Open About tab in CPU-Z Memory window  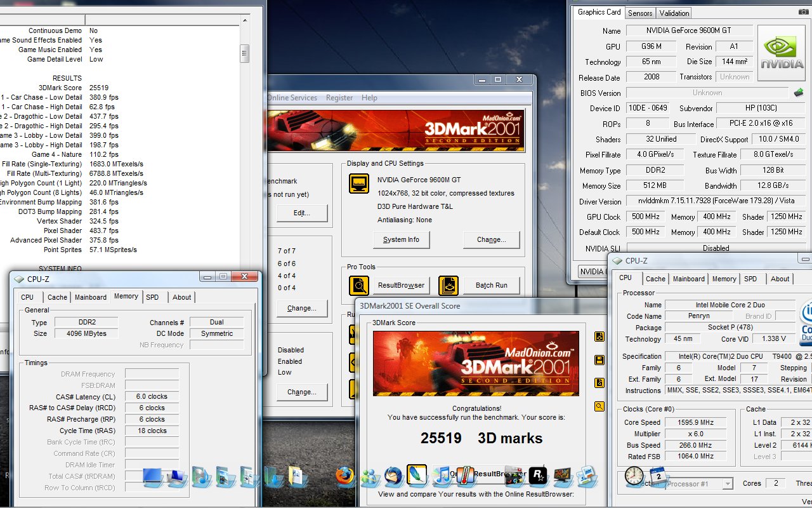pyautogui.click(x=182, y=297)
